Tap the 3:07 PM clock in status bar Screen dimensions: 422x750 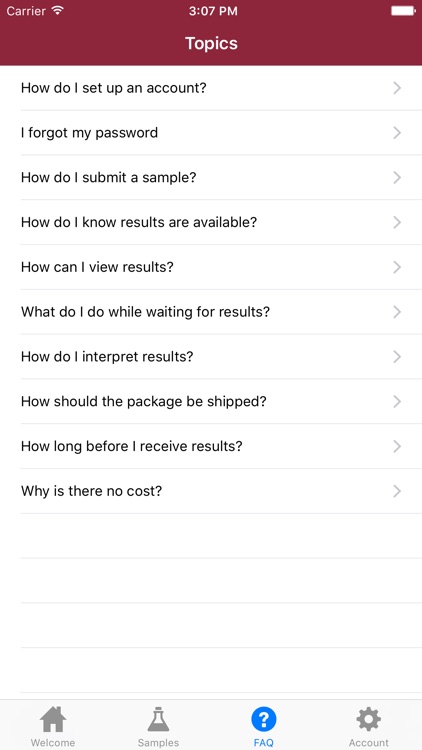213,11
